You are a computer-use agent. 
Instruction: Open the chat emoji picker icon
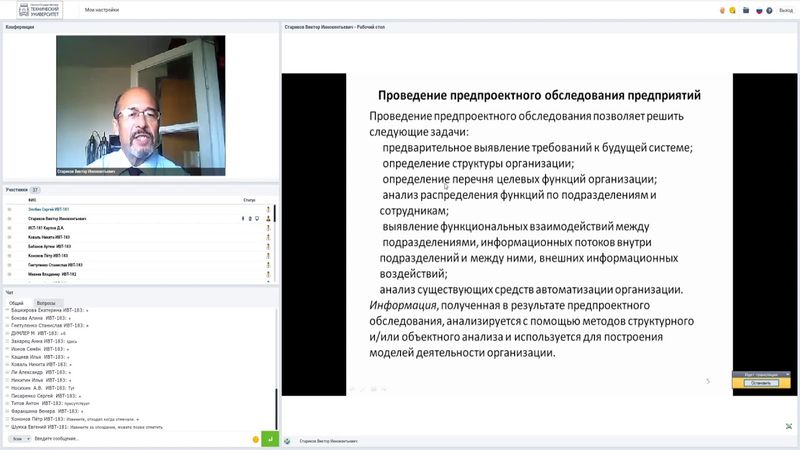pos(256,439)
